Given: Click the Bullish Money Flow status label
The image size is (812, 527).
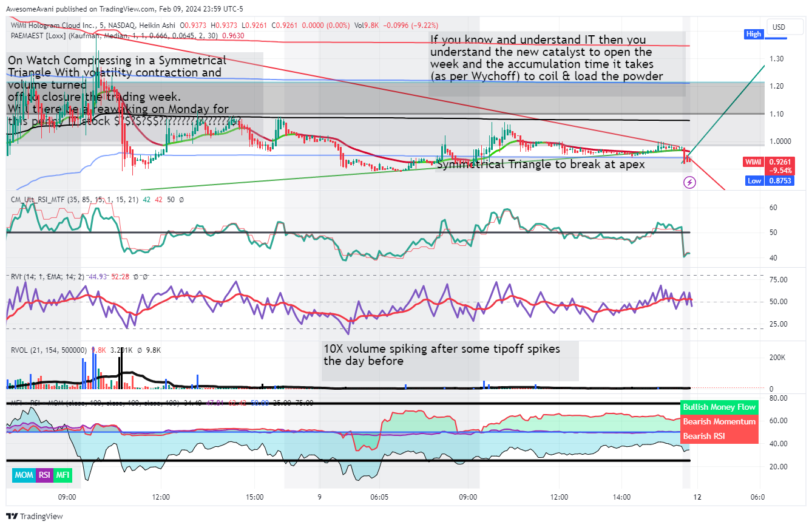Looking at the screenshot, I should tap(719, 407).
